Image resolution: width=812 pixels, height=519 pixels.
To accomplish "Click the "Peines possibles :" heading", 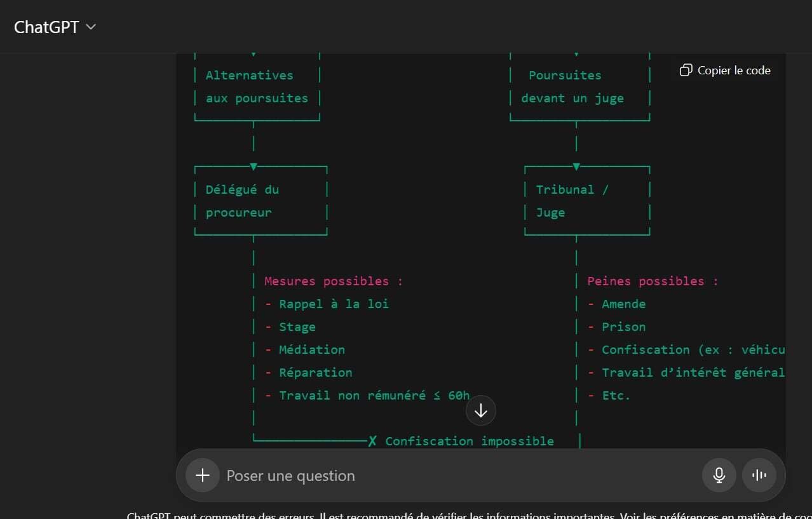I will pos(653,281).
